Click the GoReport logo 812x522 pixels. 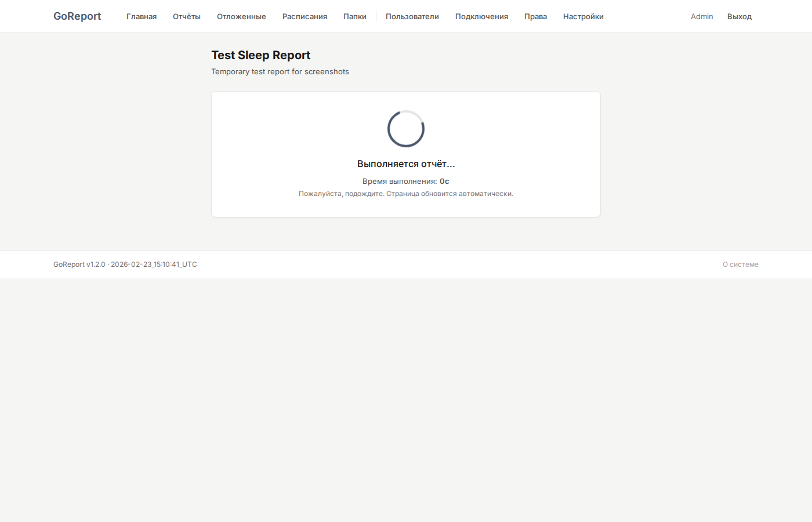(x=77, y=16)
